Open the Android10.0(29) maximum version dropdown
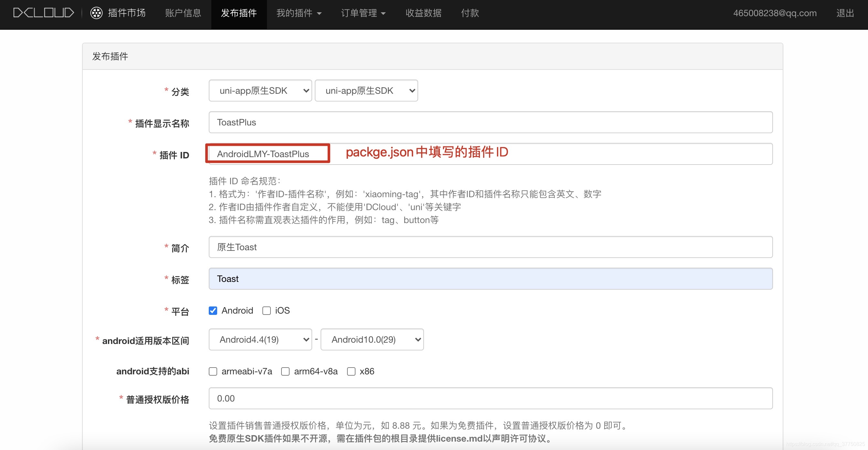This screenshot has width=868, height=450. pyautogui.click(x=372, y=339)
